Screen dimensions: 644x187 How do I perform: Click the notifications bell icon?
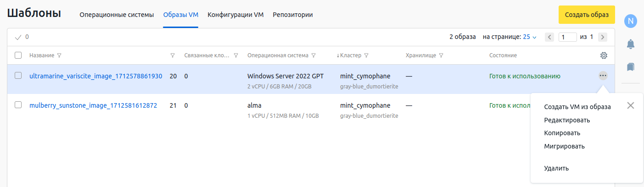pyautogui.click(x=631, y=44)
